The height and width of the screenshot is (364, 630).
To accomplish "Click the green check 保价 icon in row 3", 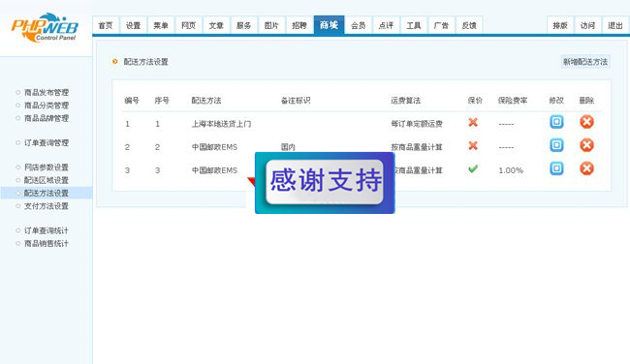I will pyautogui.click(x=473, y=168).
